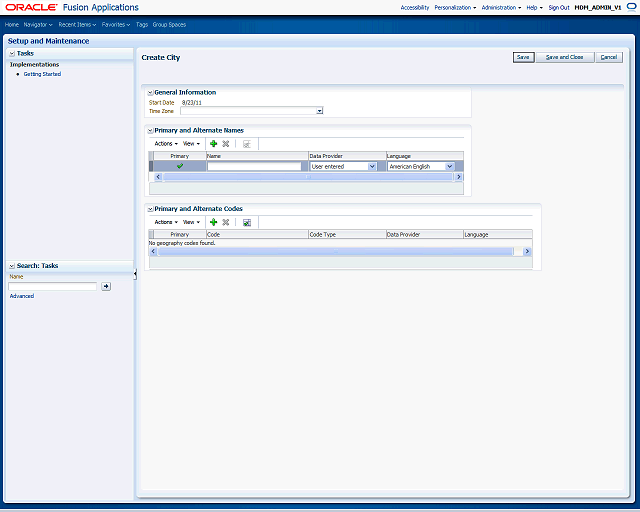This screenshot has height=512, width=640.
Task: Open the Time Zone dropdown
Action: (320, 111)
